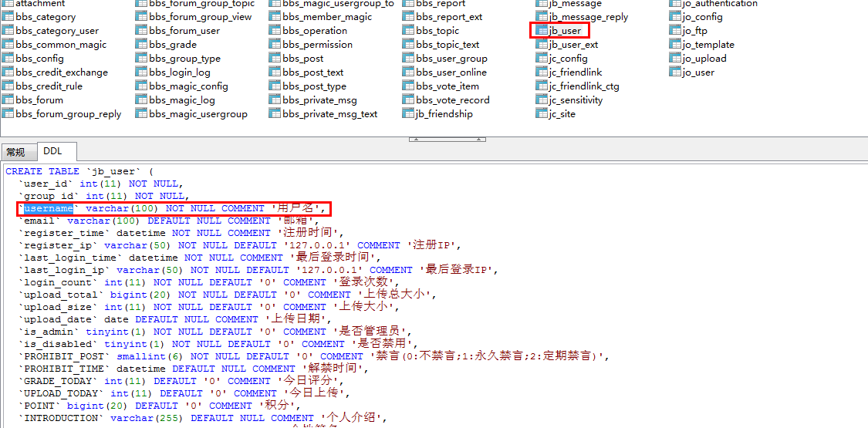
Task: Click the table icon beside bbs_operation
Action: click(x=275, y=31)
